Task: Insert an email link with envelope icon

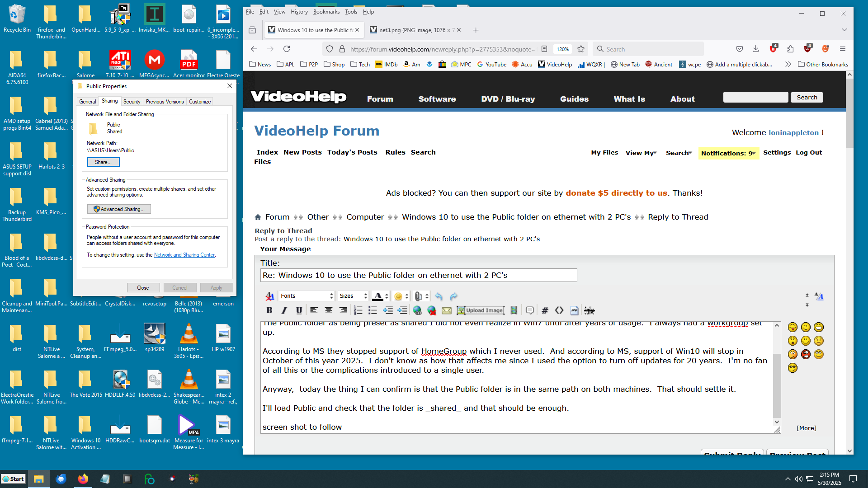Action: point(446,310)
